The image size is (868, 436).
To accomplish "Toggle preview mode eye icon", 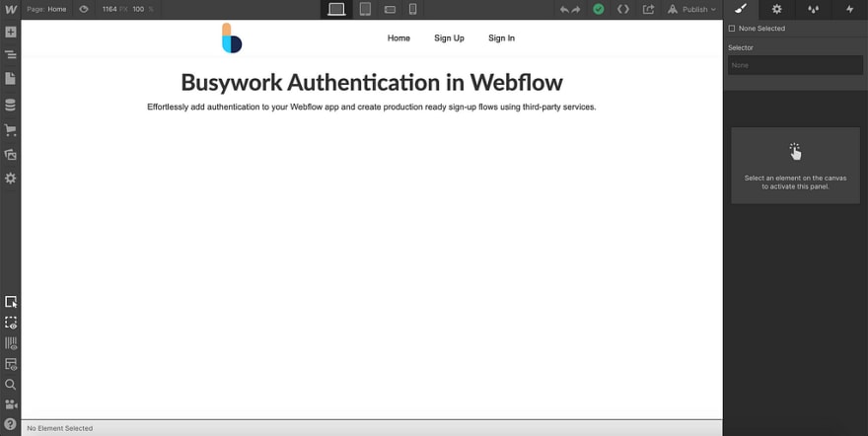I will tap(84, 10).
